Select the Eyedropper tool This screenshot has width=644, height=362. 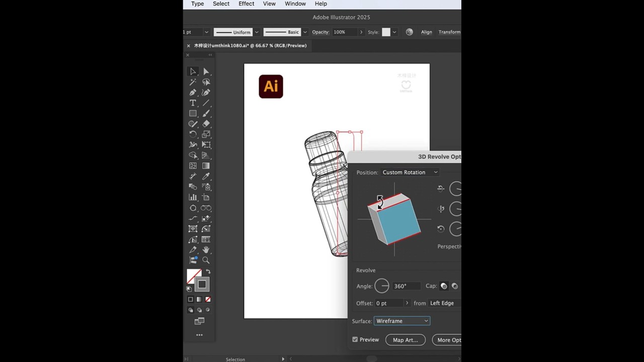coord(206,176)
